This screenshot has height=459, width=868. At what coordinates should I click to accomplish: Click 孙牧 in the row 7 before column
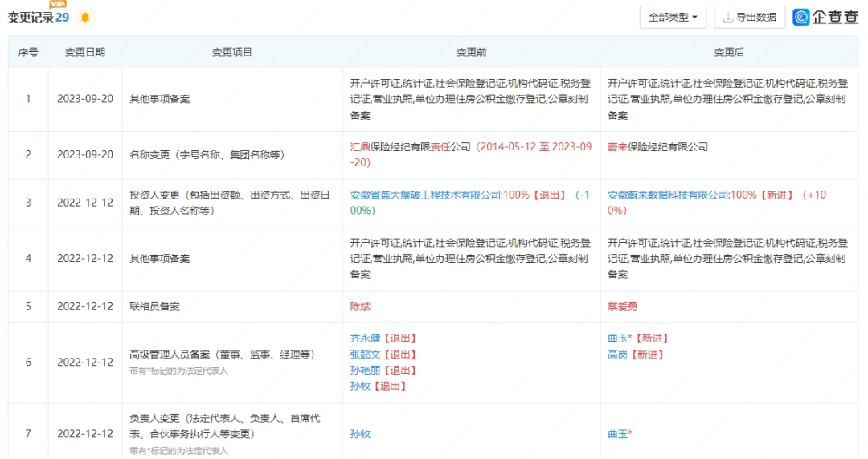[360, 434]
